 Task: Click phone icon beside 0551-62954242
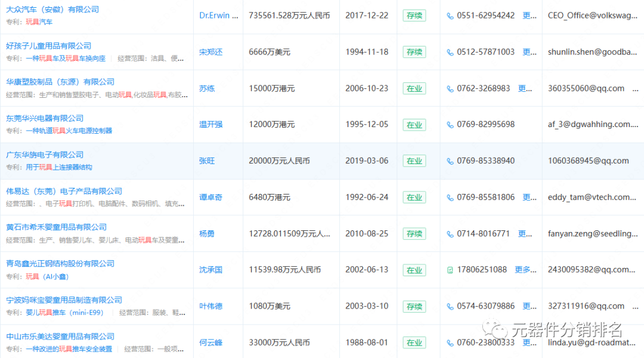point(450,16)
